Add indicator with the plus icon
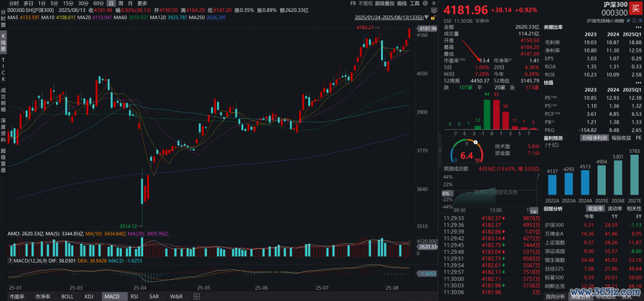Viewport: 644px width, 301px height. [x=197, y=296]
